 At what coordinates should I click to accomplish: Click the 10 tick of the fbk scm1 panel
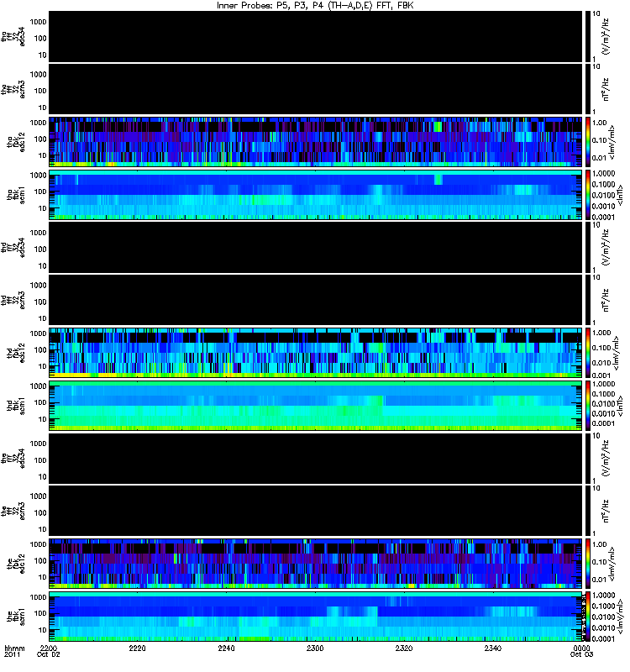(43, 630)
